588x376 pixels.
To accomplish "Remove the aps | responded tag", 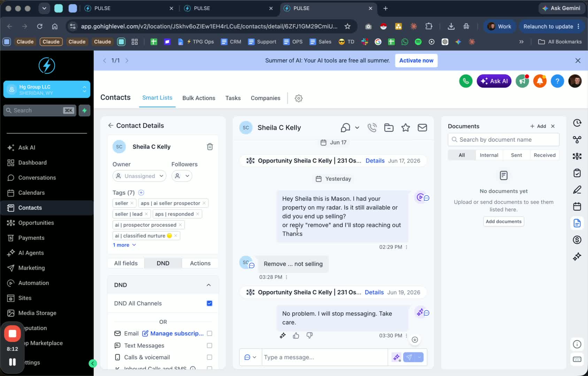I will (198, 214).
